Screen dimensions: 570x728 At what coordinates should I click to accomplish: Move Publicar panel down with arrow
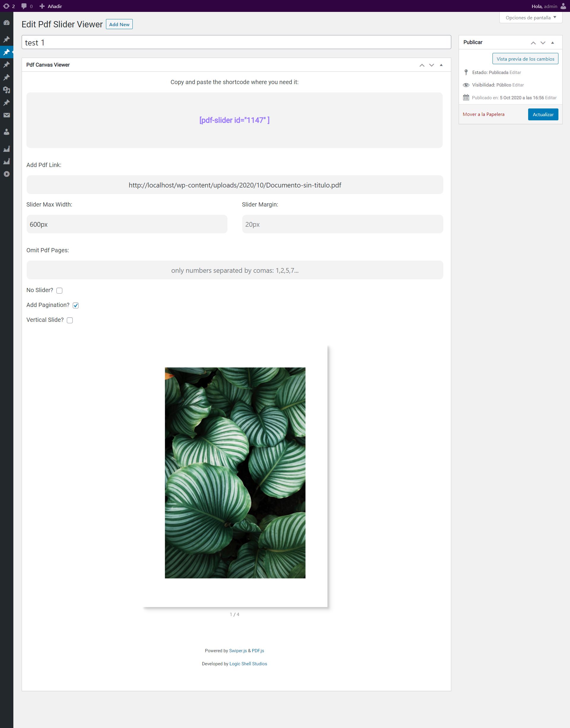[543, 42]
